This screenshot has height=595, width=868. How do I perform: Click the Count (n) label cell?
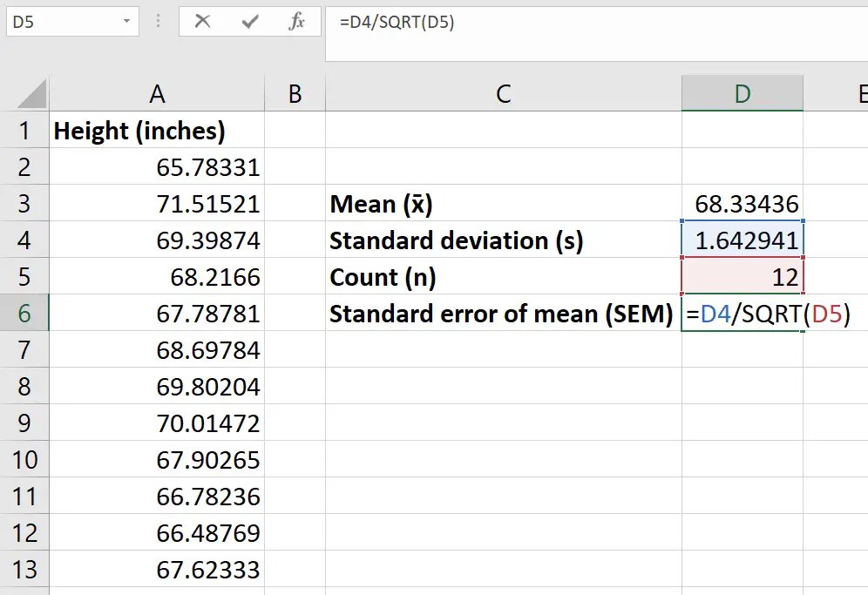pos(503,276)
